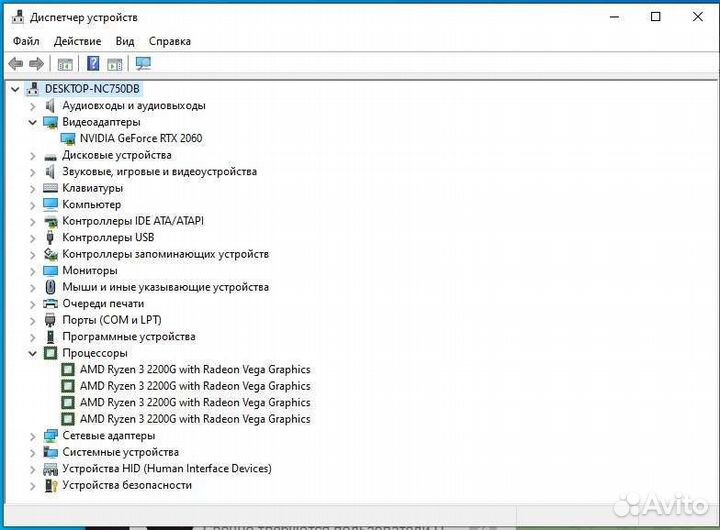Close the Диспетчер устройств window
720x530 pixels.
[x=698, y=17]
